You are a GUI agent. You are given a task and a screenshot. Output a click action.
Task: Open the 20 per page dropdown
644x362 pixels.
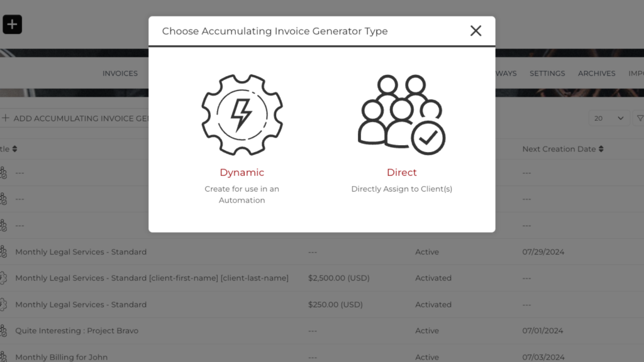[609, 118]
